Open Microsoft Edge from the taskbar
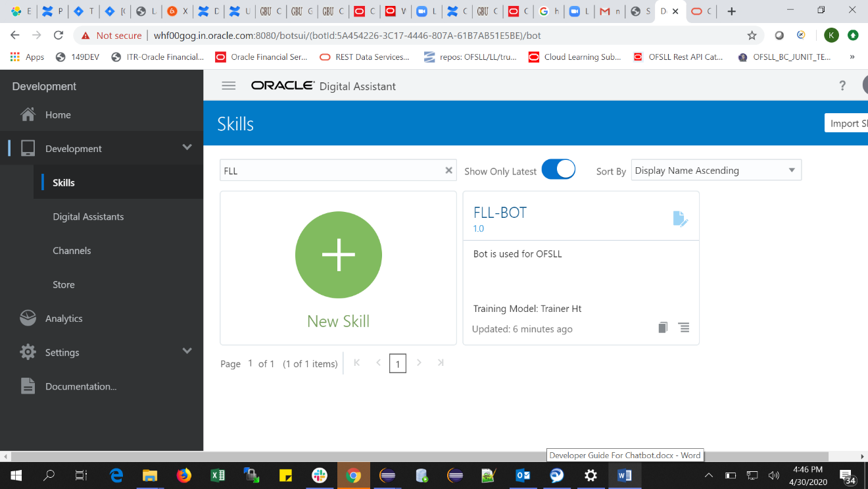Screen dimensions: 868x489 click(x=116, y=475)
